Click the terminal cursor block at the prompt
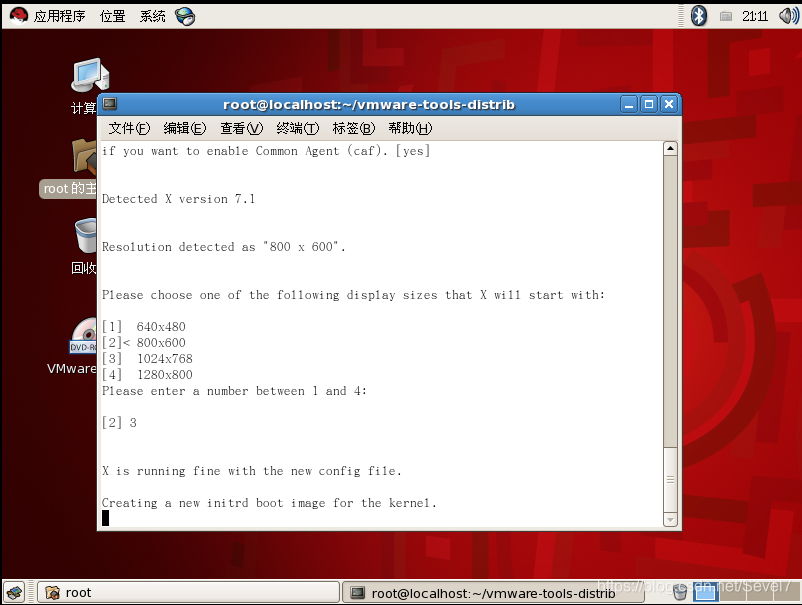Image resolution: width=802 pixels, height=605 pixels. [x=105, y=519]
